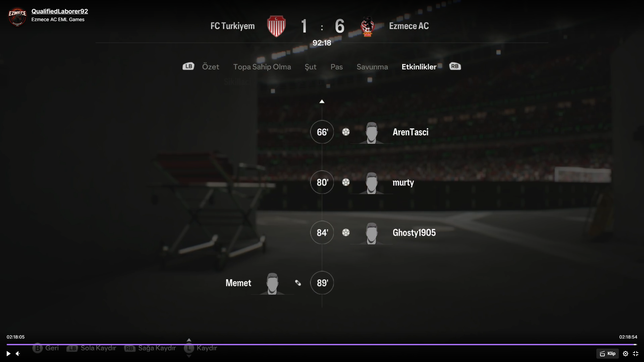
Task: Select the Şut tab
Action: click(311, 67)
